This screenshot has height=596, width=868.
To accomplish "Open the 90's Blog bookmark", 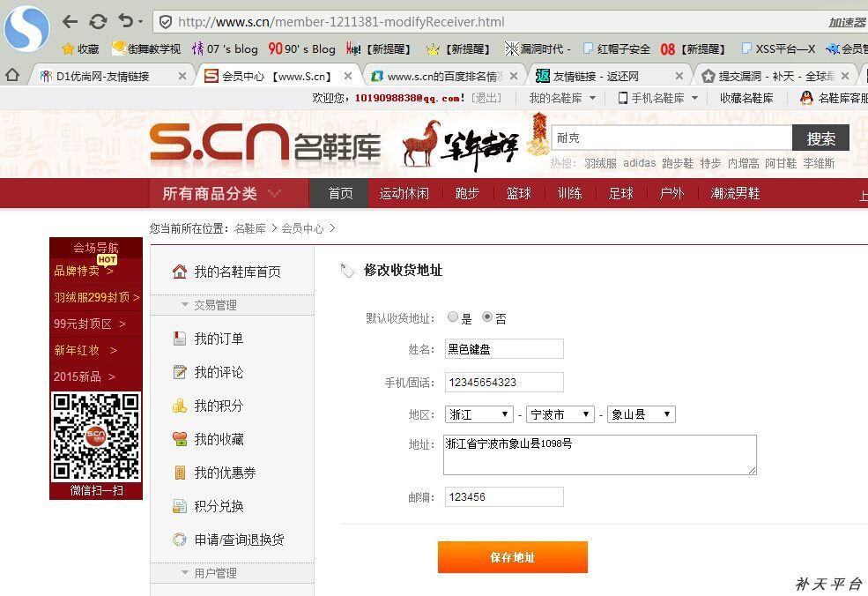I will (x=301, y=48).
